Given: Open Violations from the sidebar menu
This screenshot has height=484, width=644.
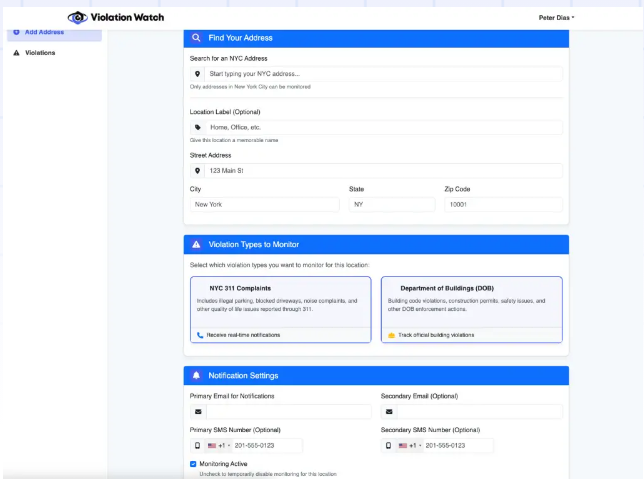Looking at the screenshot, I should point(40,53).
